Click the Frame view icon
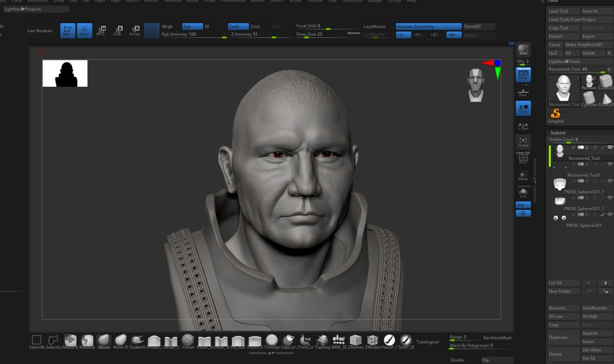Image resolution: width=614 pixels, height=364 pixels. [523, 142]
